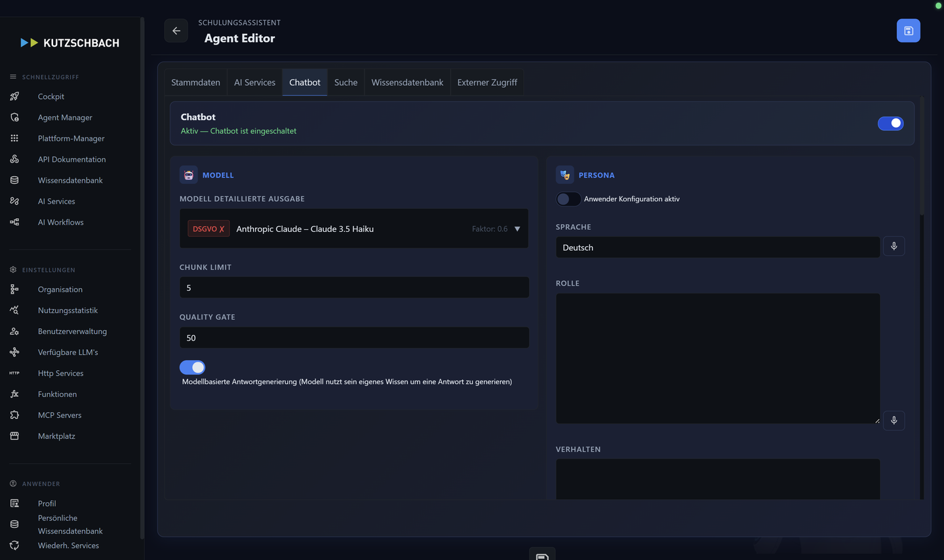Switch to the AI Services tab

(x=254, y=83)
